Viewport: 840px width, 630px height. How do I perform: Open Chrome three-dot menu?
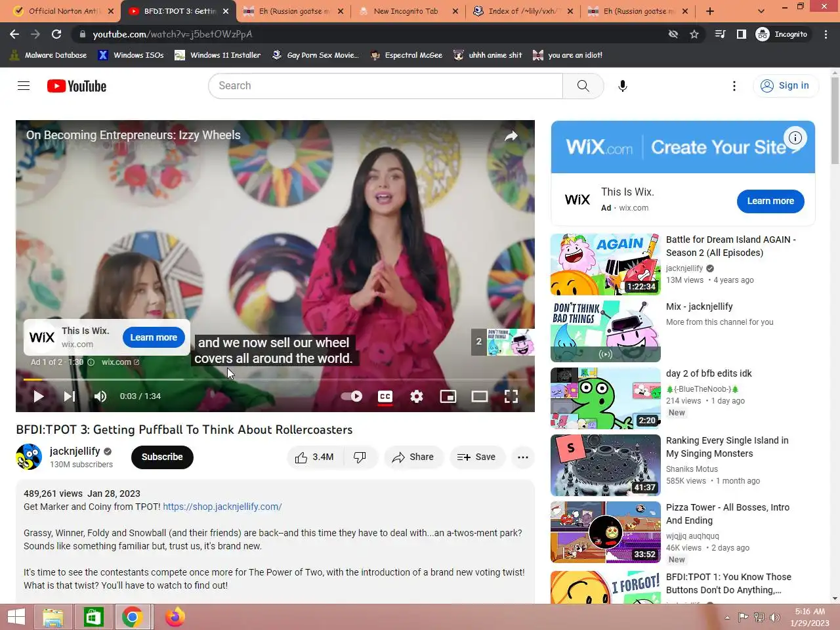(x=826, y=34)
